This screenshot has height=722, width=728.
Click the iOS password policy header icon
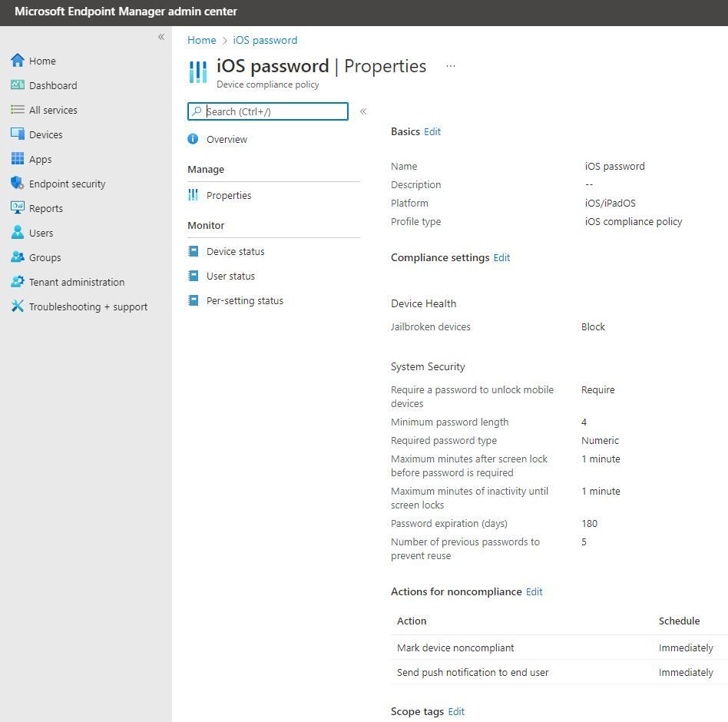198,72
